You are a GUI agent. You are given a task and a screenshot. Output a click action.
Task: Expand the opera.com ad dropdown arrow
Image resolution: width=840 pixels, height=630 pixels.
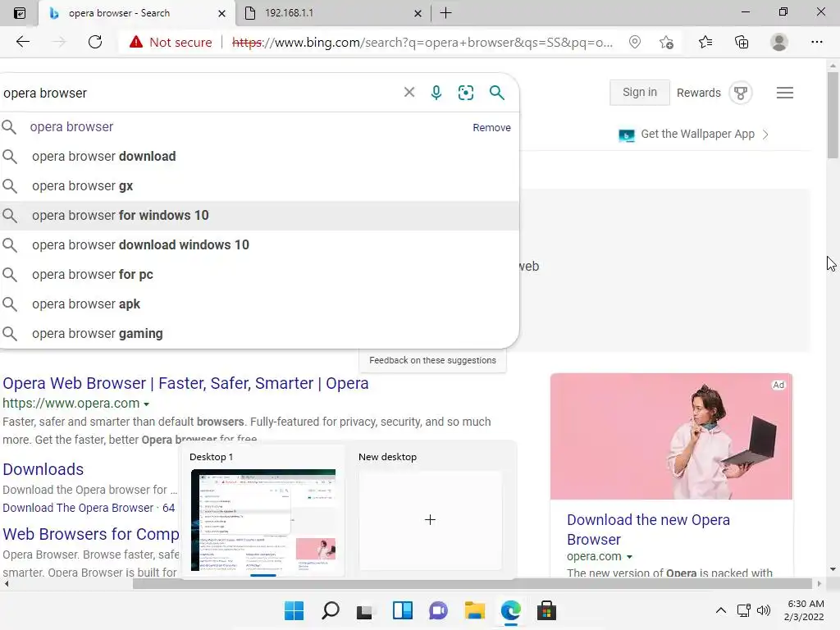pos(629,557)
